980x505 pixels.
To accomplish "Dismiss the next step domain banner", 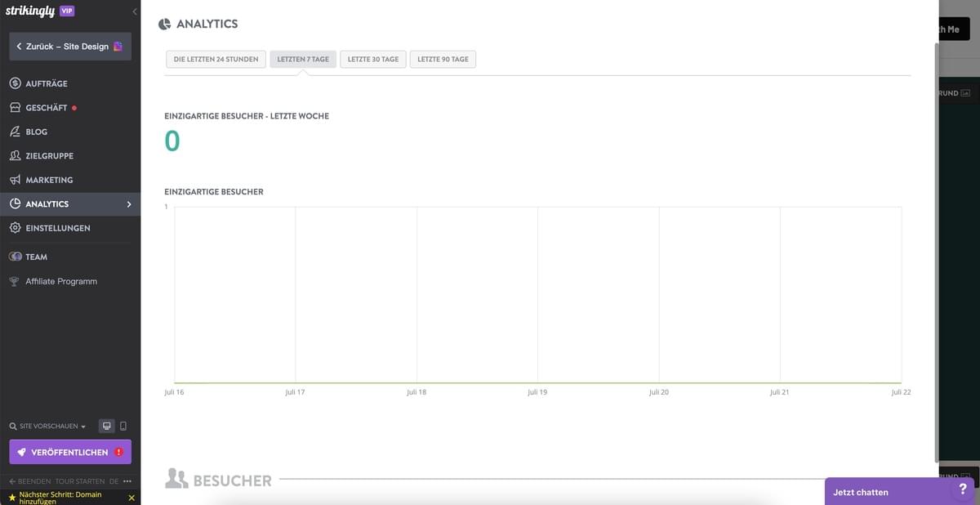I will click(131, 497).
